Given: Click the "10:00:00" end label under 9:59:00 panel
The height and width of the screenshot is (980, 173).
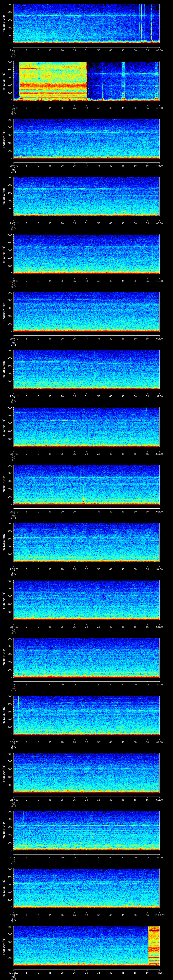Looking at the screenshot, I should tap(159, 915).
